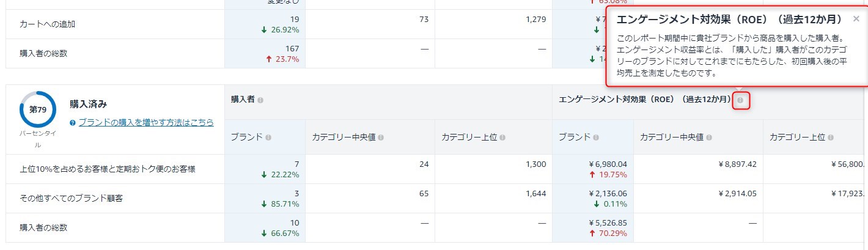Click info icon beside カテゴリー上位 under ROE column

point(830,138)
